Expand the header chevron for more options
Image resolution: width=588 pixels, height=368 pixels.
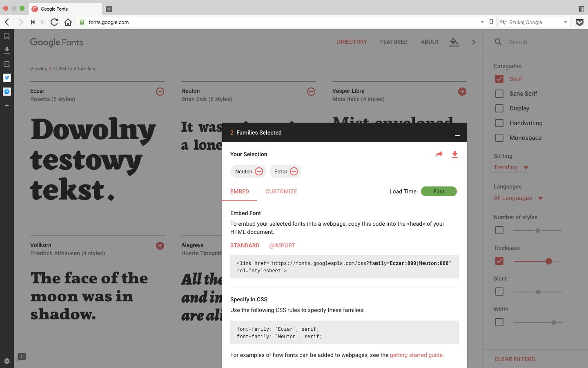pos(474,42)
